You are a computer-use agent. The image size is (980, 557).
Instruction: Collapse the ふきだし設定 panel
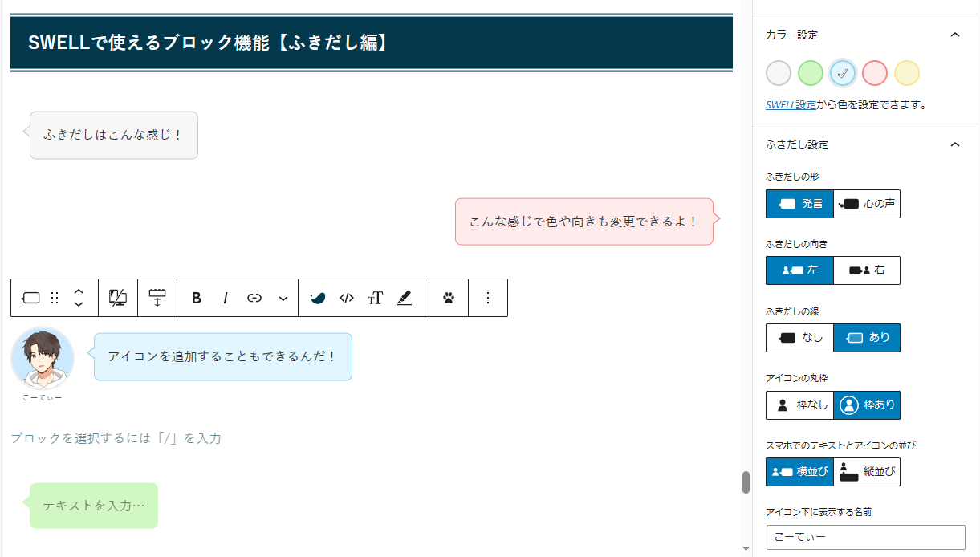point(954,144)
